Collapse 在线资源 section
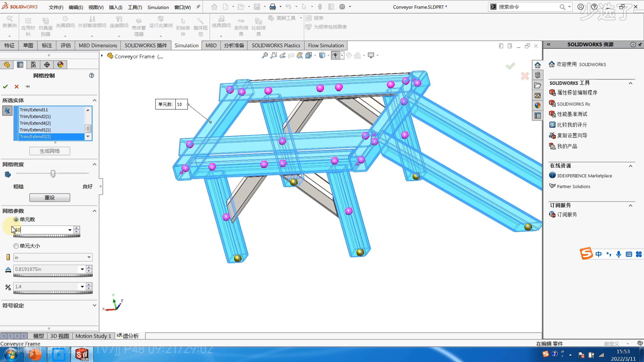 tap(630, 166)
